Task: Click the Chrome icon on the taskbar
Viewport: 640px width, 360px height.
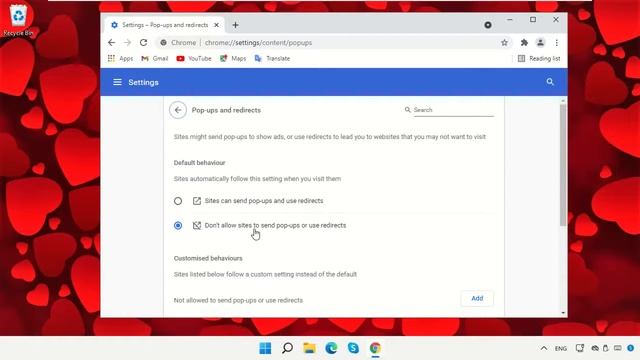Action: [x=376, y=348]
